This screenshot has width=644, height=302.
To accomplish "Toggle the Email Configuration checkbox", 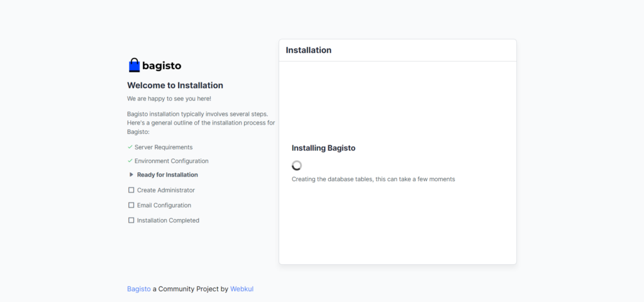I will click(x=131, y=205).
